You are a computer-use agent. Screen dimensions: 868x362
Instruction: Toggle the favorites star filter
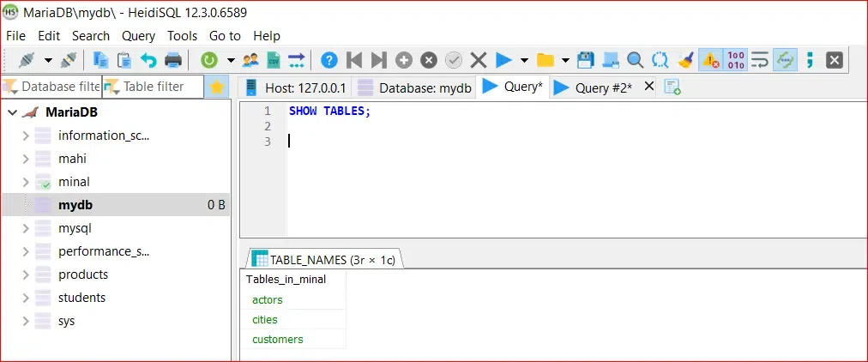coord(216,87)
